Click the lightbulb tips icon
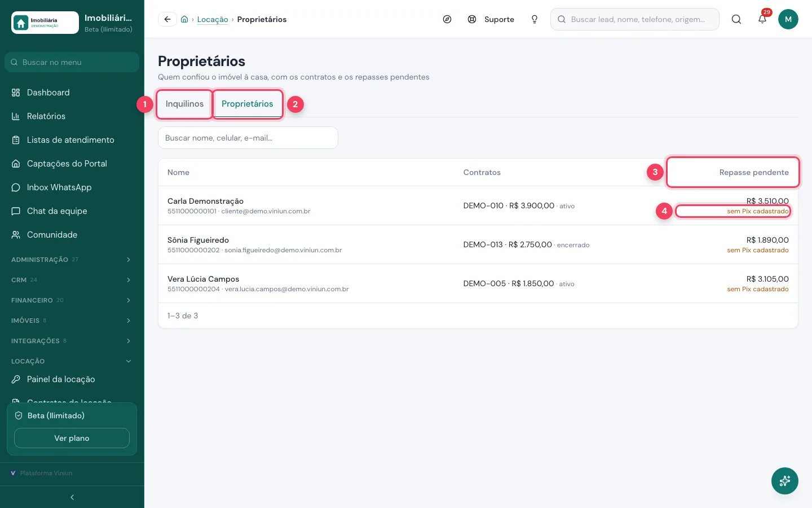Screen dimensions: 812x508 pyautogui.click(x=535, y=19)
